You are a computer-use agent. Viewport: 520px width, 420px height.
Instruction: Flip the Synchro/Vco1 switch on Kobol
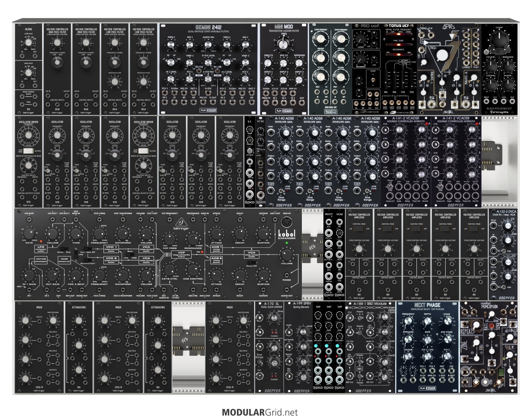(x=88, y=260)
